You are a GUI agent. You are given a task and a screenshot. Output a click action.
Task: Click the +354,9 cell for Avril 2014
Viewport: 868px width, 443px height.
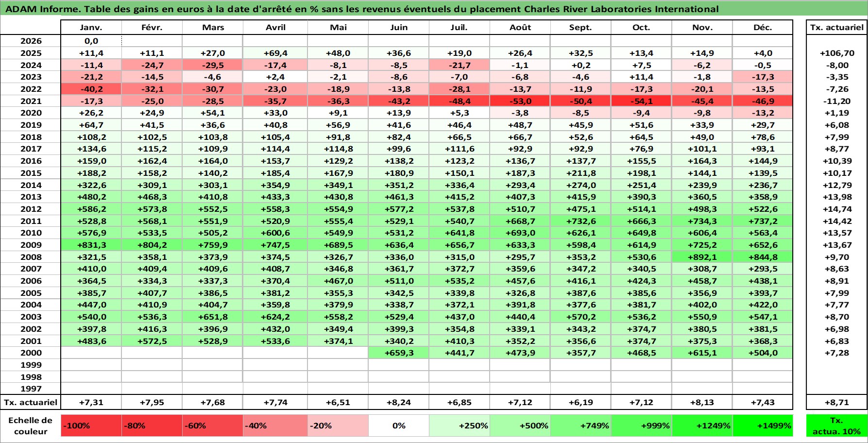click(x=275, y=185)
